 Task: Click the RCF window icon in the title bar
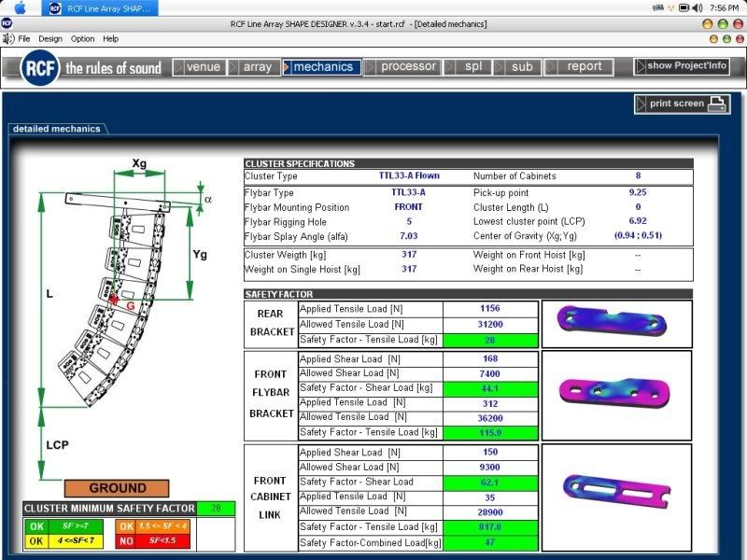(x=7, y=22)
